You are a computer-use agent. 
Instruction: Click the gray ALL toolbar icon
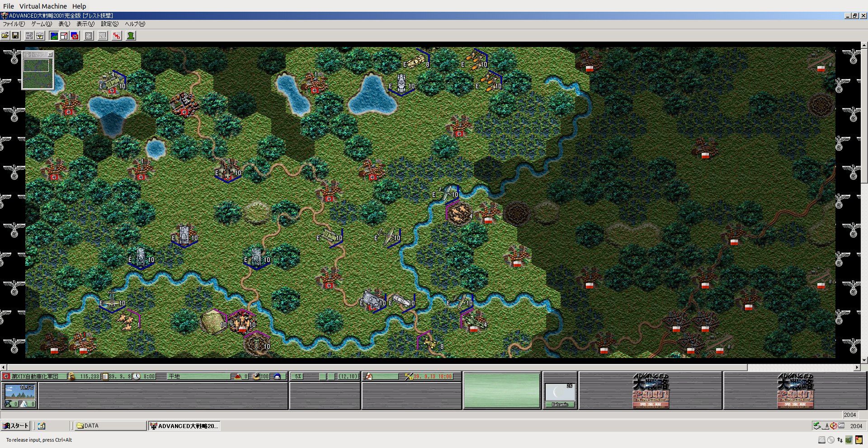pos(103,36)
